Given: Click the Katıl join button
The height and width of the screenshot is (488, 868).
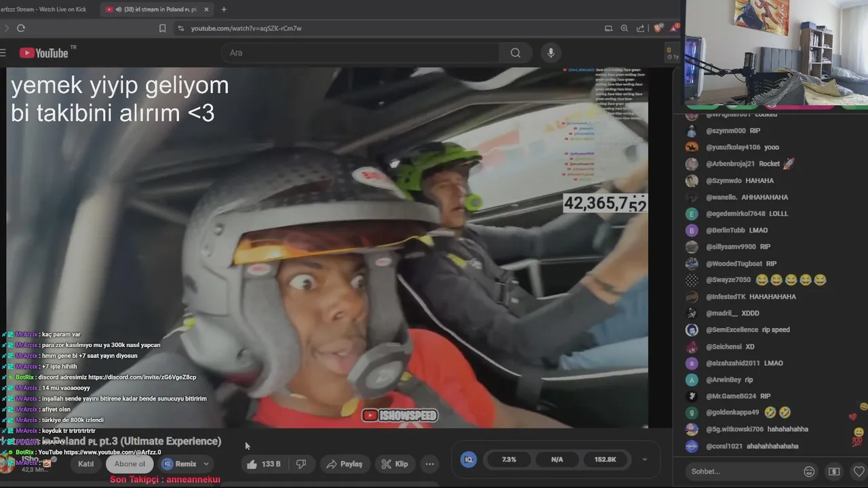Looking at the screenshot, I should click(85, 464).
